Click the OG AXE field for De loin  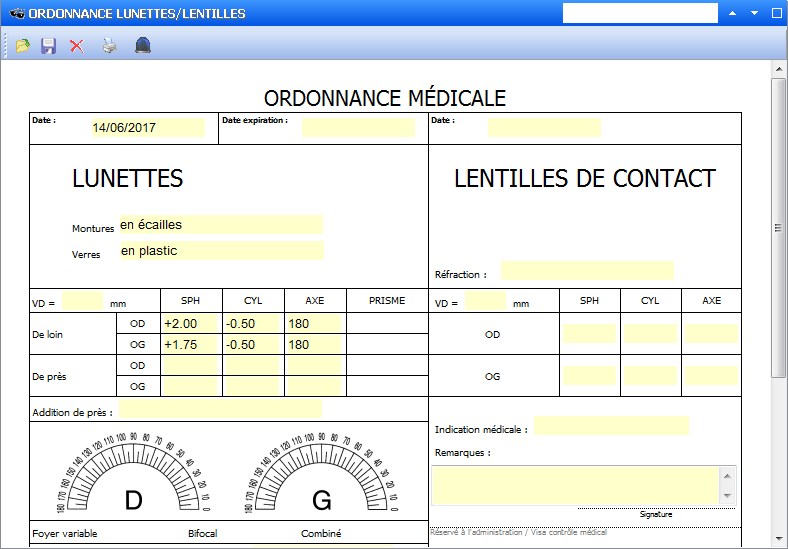coord(315,345)
